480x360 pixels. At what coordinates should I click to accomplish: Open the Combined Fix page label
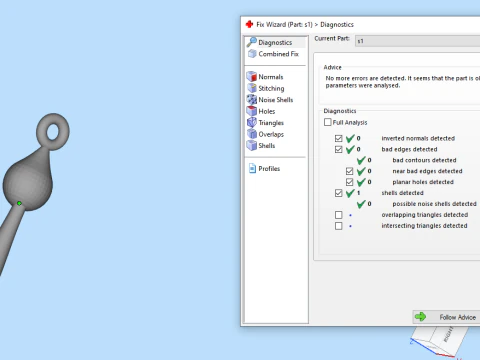(x=279, y=54)
